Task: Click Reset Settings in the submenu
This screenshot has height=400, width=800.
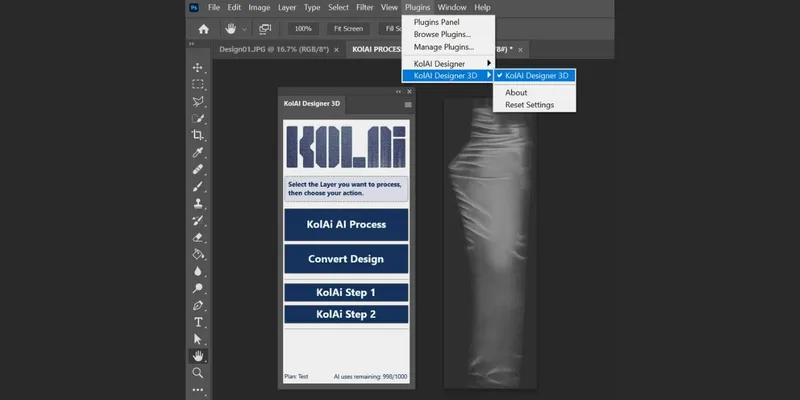Action: (529, 105)
